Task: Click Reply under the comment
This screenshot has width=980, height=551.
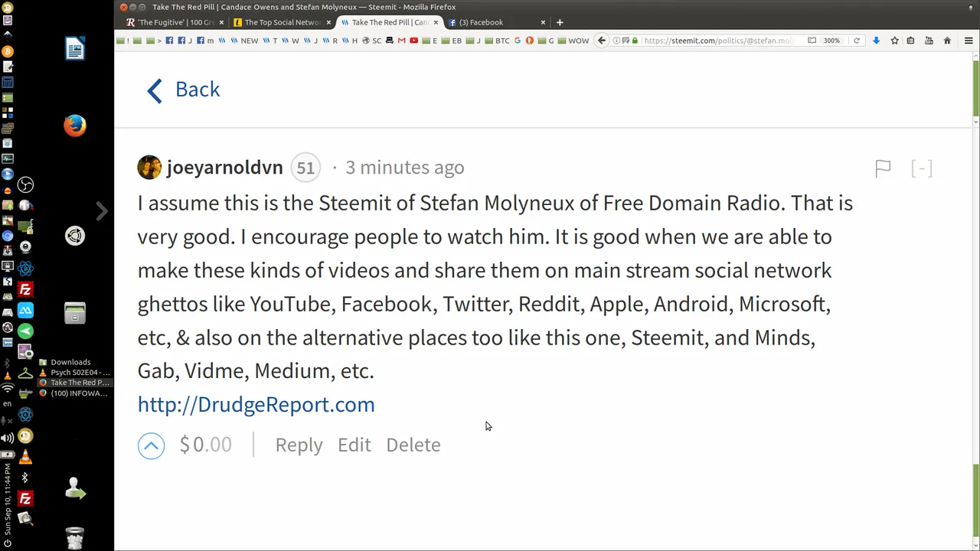Action: click(299, 445)
